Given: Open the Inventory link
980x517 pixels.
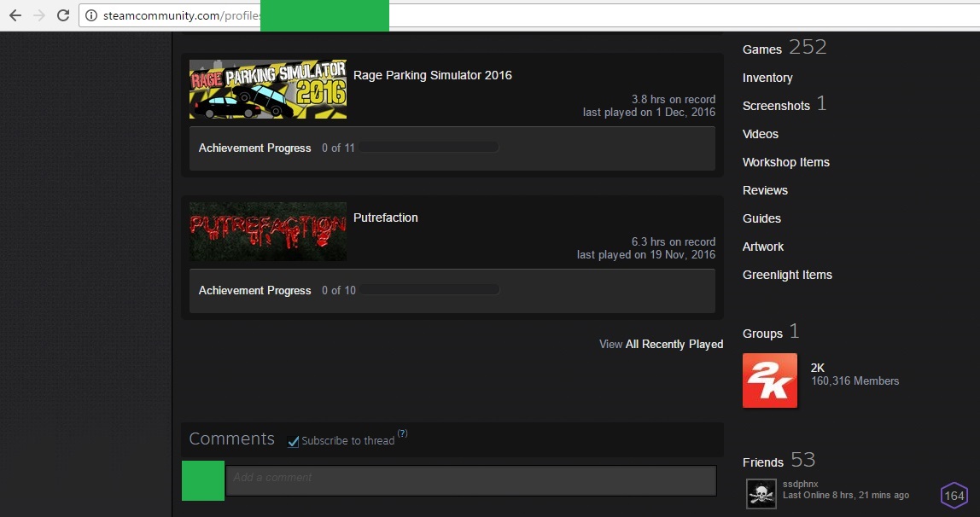Looking at the screenshot, I should (767, 78).
